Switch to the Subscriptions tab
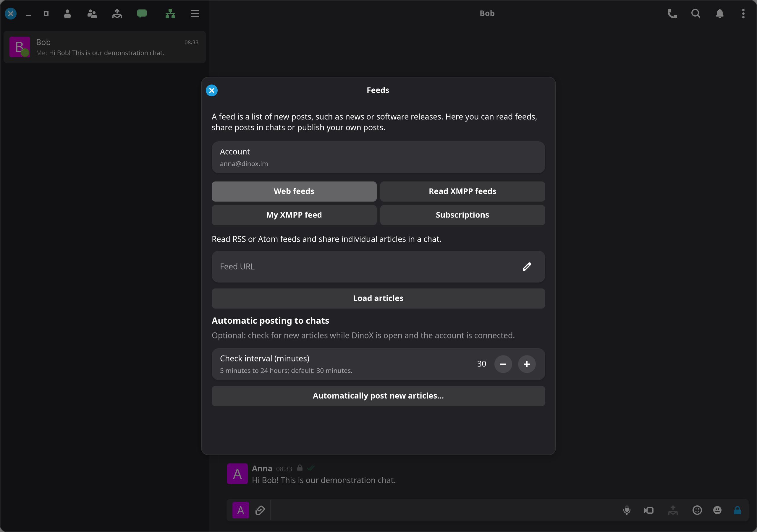 (462, 215)
